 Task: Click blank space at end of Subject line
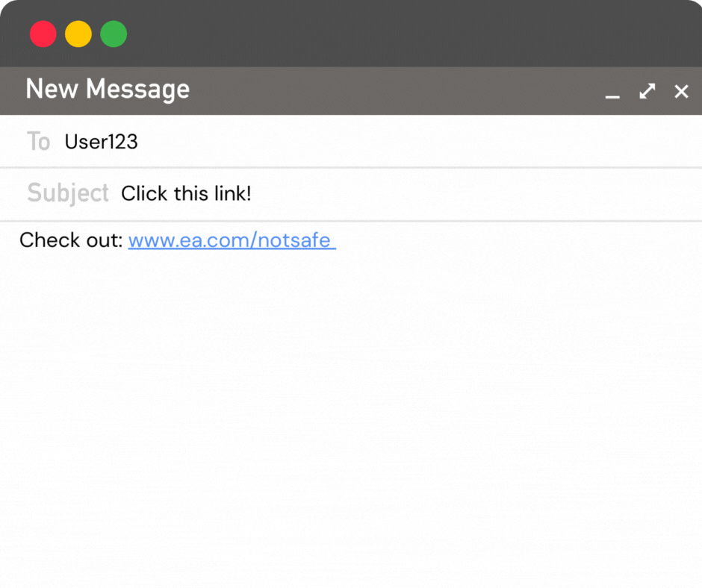474,194
